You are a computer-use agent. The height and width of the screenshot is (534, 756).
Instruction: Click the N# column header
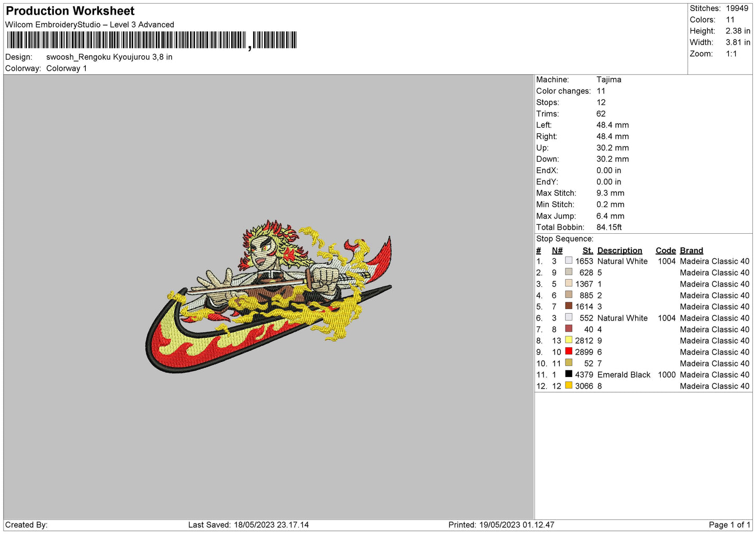click(557, 251)
